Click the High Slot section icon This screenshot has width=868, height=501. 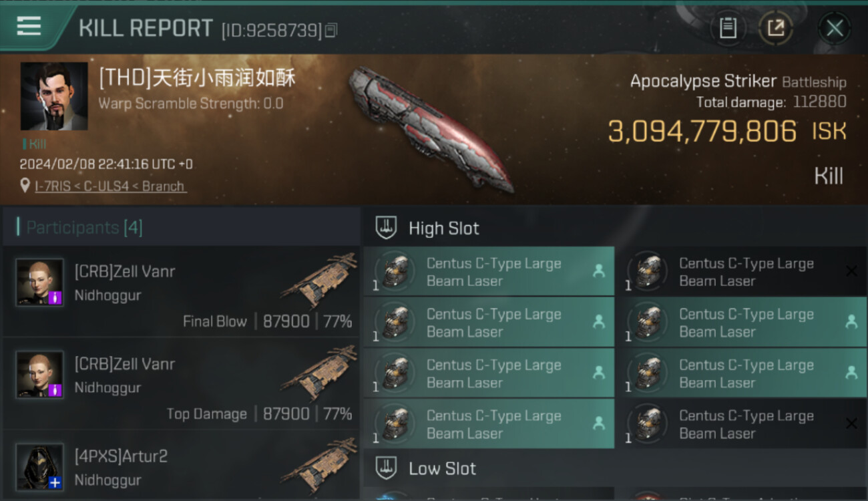coord(386,228)
